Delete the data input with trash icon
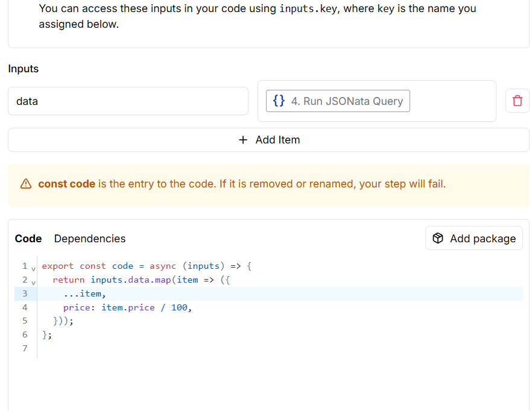 pos(517,101)
